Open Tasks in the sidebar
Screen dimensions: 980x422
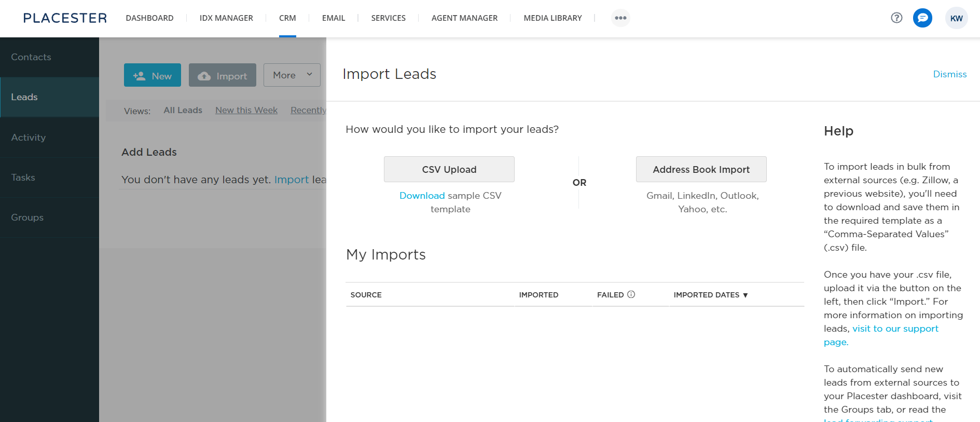coord(23,178)
